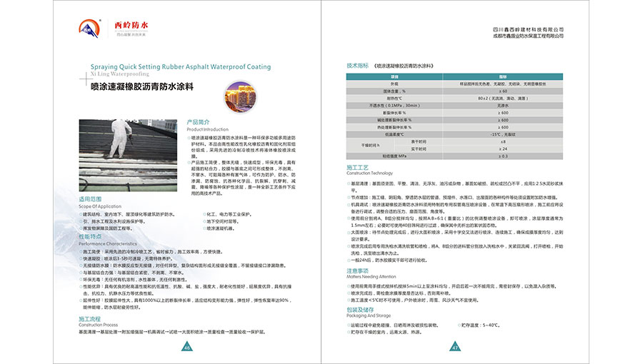This screenshot has width=643, height=364.
Task: Click the 不透水性 (0.1MPa, 30min) table cell
Action: 394,106
